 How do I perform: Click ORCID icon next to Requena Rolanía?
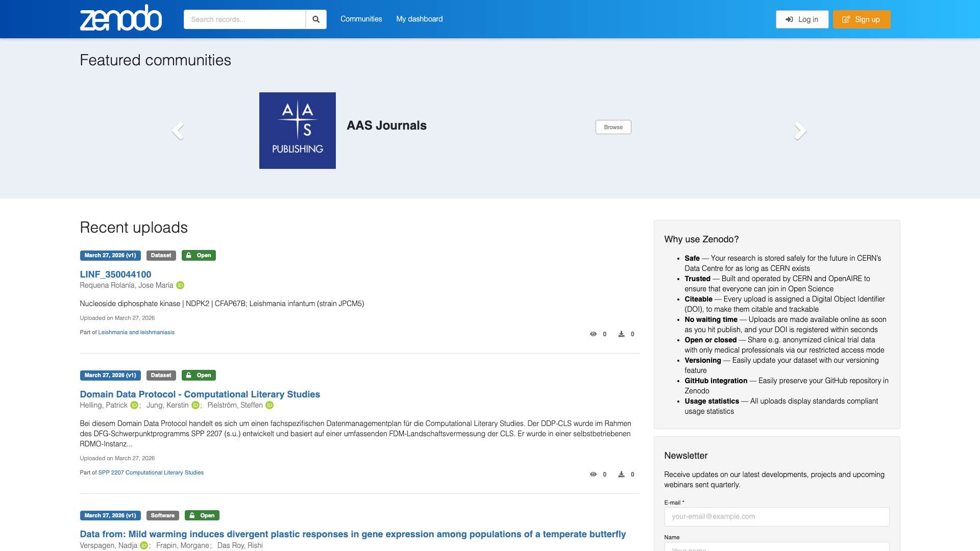(x=180, y=285)
